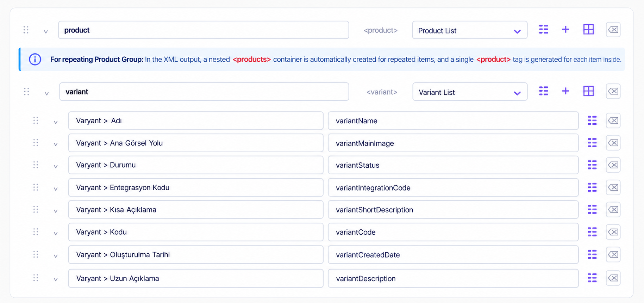Toggle chevron of Varyant > Kodu row
The height and width of the screenshot is (303, 644).
(x=56, y=234)
